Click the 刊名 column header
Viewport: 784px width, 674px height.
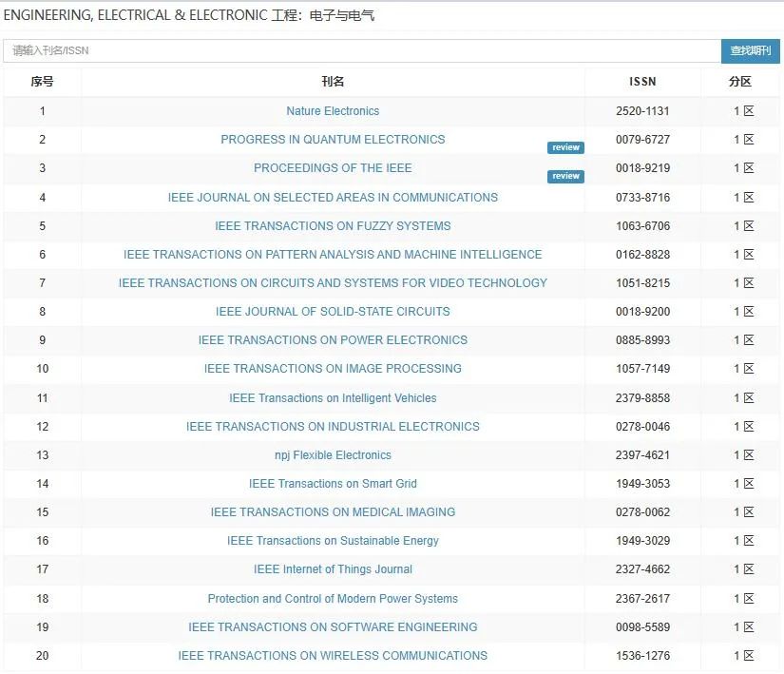point(333,82)
